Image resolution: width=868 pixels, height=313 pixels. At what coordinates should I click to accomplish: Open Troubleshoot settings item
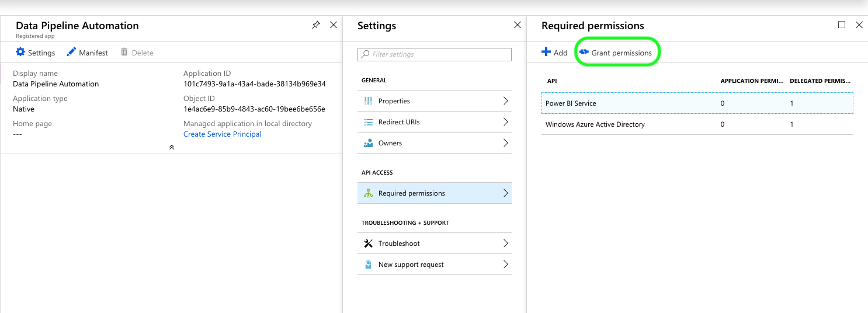tap(435, 244)
